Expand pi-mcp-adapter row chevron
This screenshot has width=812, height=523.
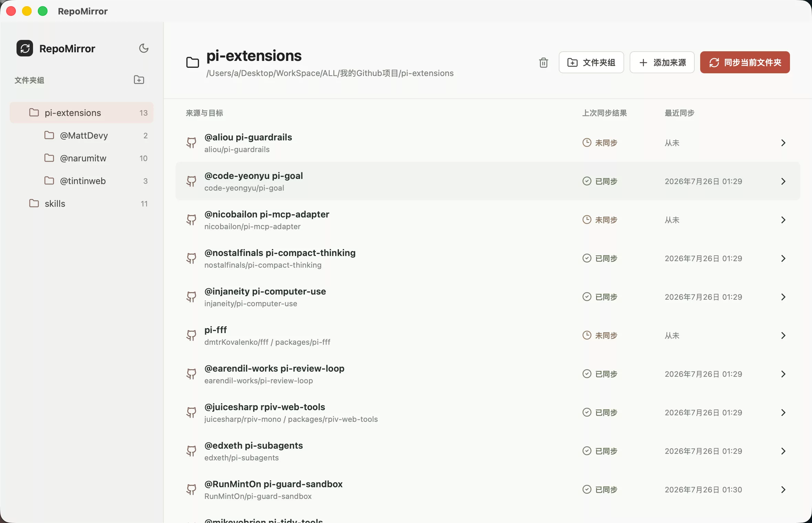click(x=783, y=220)
